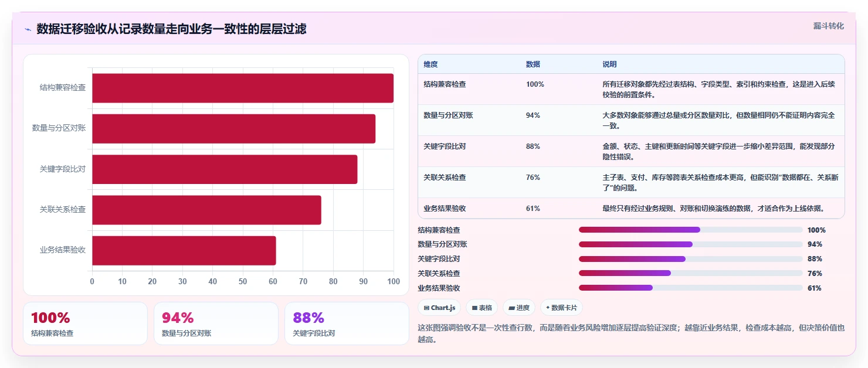Screen dimensions: 868x368
Task: Click the 关联关系检查 progress bar
Action: (691, 273)
